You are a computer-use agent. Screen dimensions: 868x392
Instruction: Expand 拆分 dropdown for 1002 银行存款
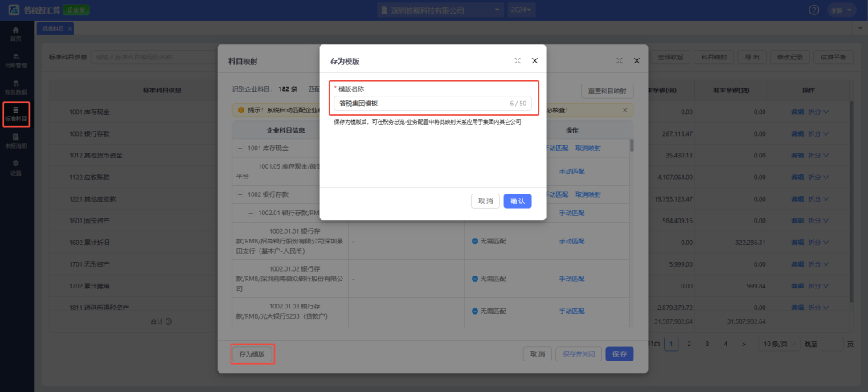coord(818,134)
